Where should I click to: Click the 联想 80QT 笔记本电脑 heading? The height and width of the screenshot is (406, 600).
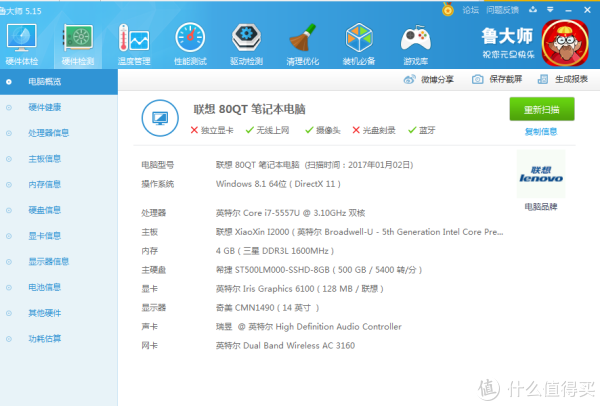point(249,109)
